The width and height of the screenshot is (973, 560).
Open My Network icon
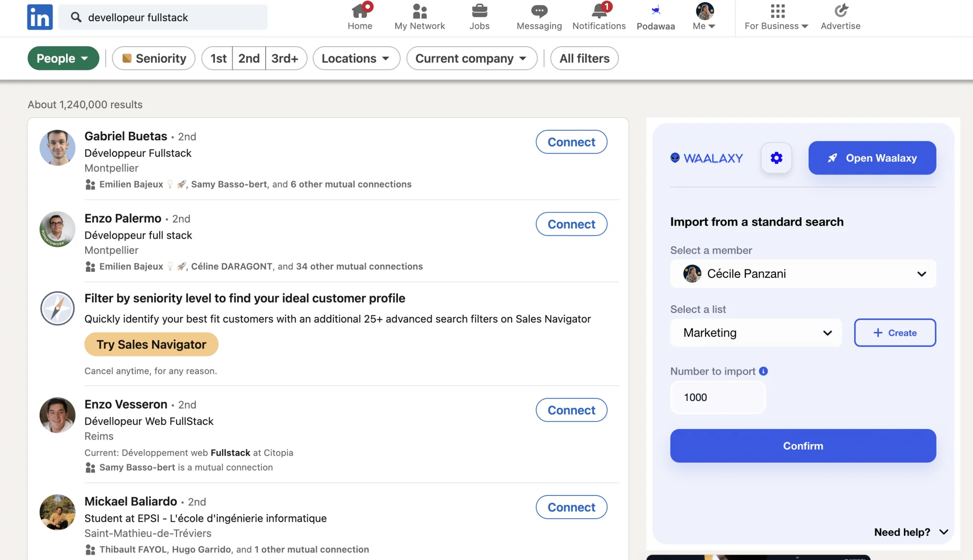420,11
